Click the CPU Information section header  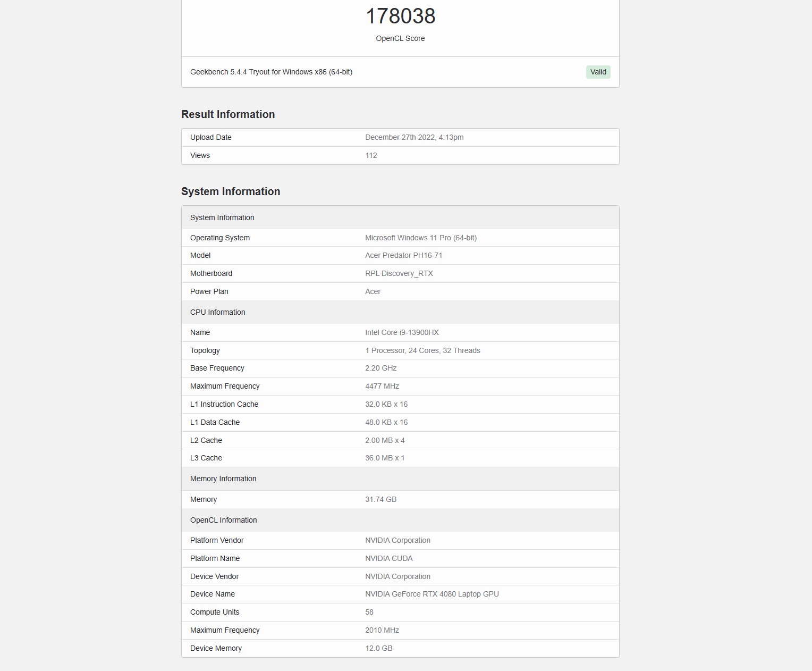pos(400,312)
